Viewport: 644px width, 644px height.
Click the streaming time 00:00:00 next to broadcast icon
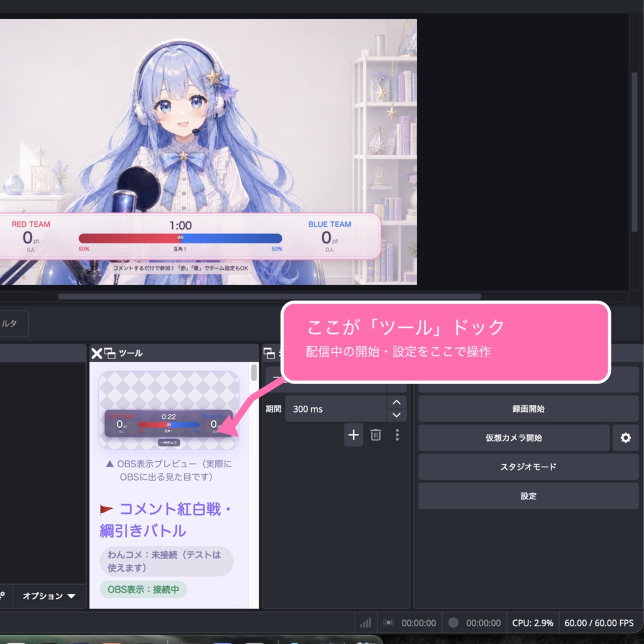(x=418, y=623)
